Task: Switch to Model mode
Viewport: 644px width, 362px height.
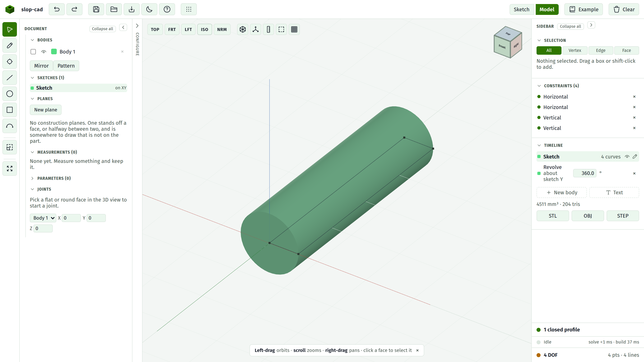Action: (x=547, y=9)
